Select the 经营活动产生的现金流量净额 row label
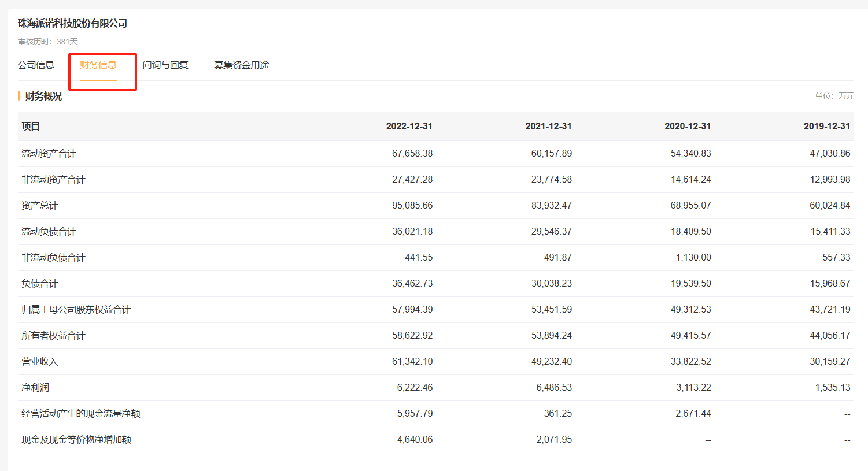868x471 pixels. pyautogui.click(x=81, y=414)
